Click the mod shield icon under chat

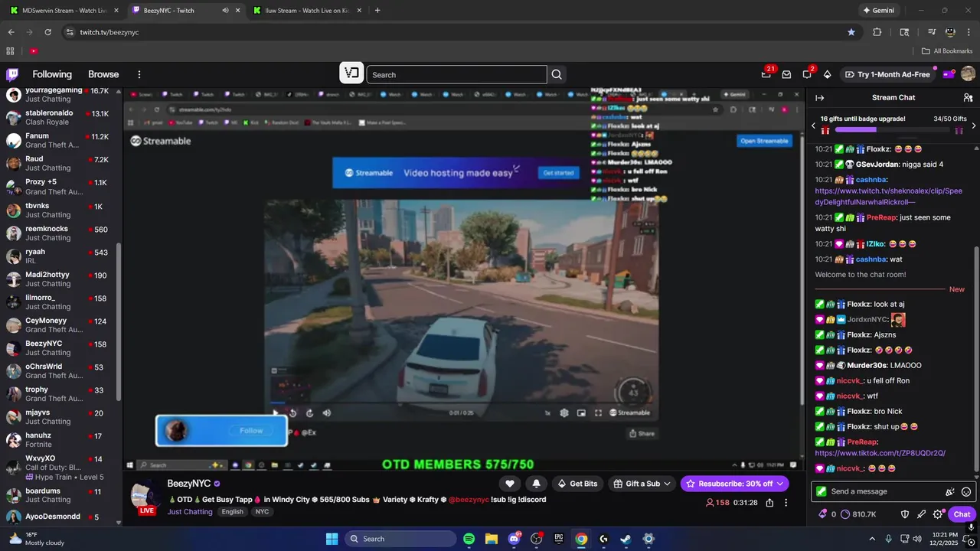(904, 514)
